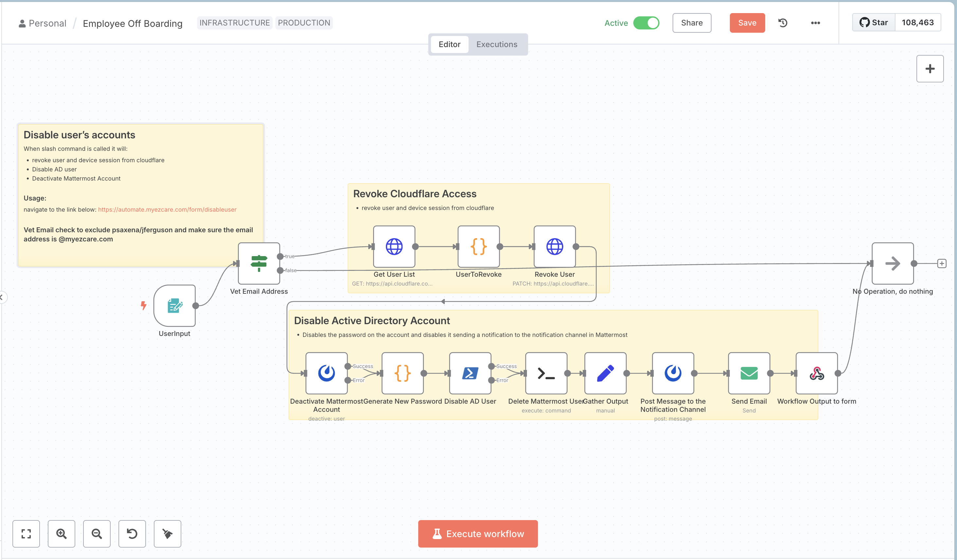Switch to the Executions tab
This screenshot has width=957, height=560.
[497, 44]
